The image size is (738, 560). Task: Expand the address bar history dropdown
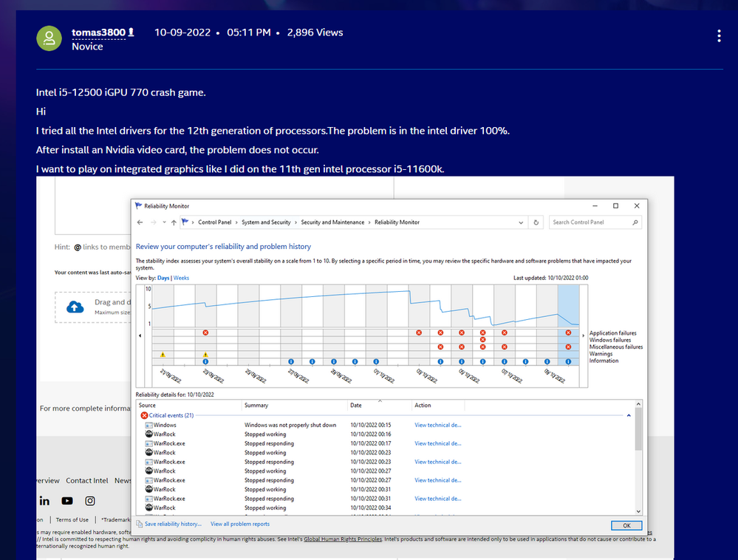(521, 222)
